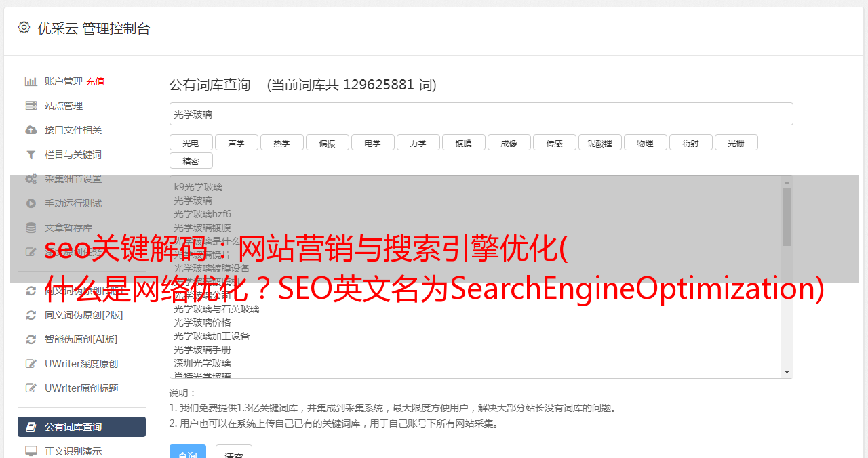This screenshot has height=458, width=868.
Task: Click the 精密 tag button
Action: [191, 161]
